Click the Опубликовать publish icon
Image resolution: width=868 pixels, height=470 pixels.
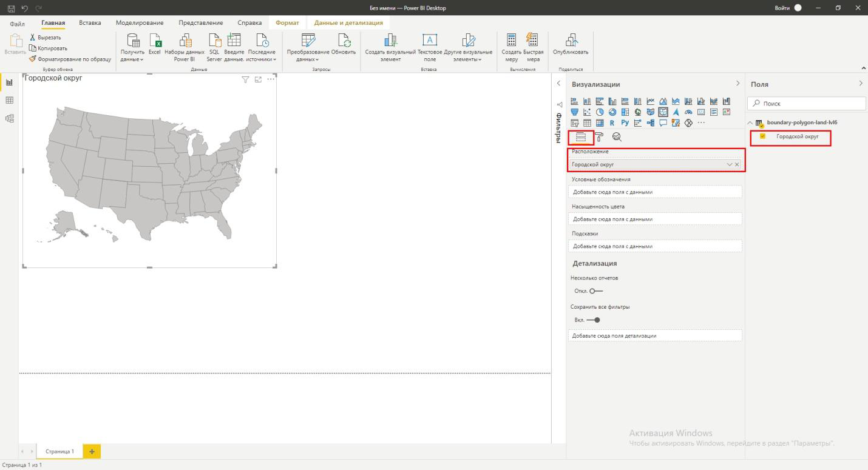(x=571, y=41)
